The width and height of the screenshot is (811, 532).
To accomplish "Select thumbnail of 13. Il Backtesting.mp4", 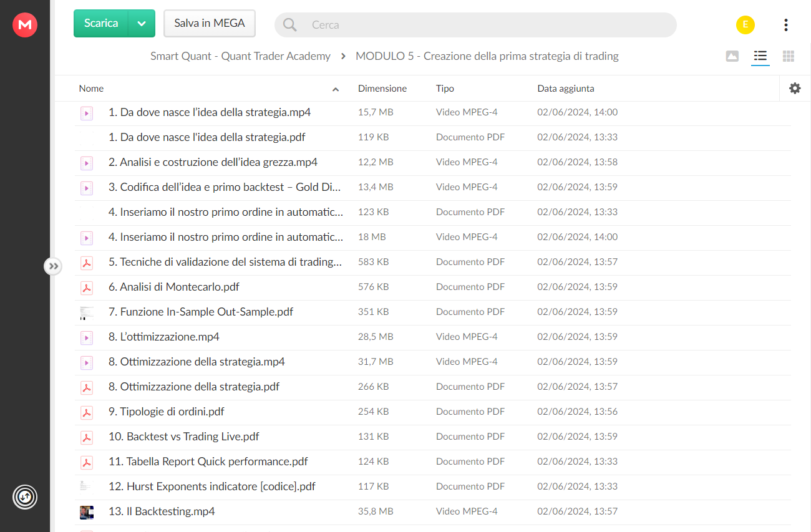I will coord(87,512).
